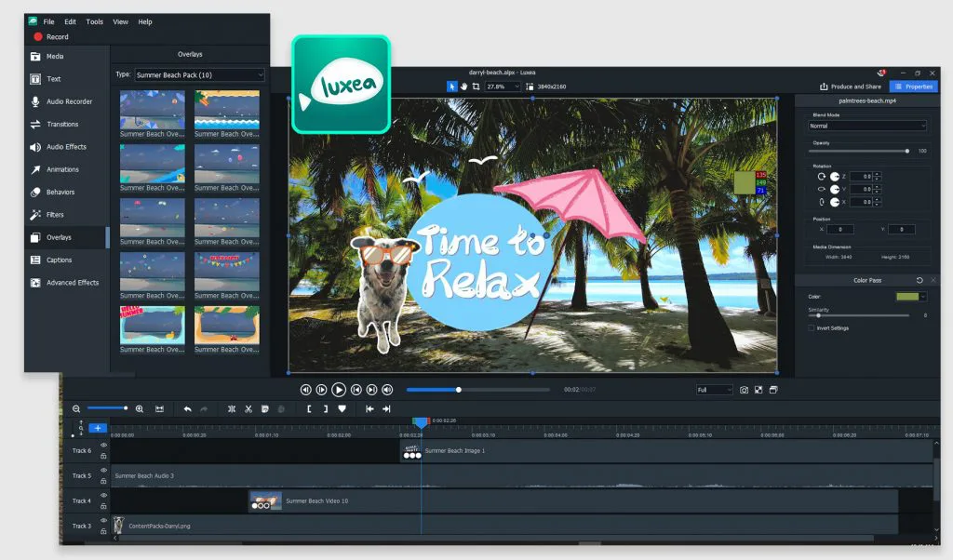
Task: Toggle visibility of Track 5
Action: point(104,470)
